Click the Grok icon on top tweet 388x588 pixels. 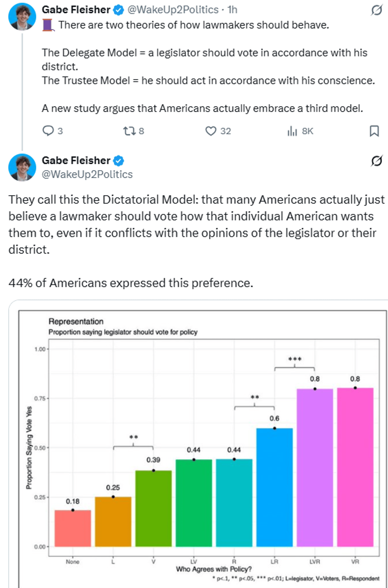[376, 10]
